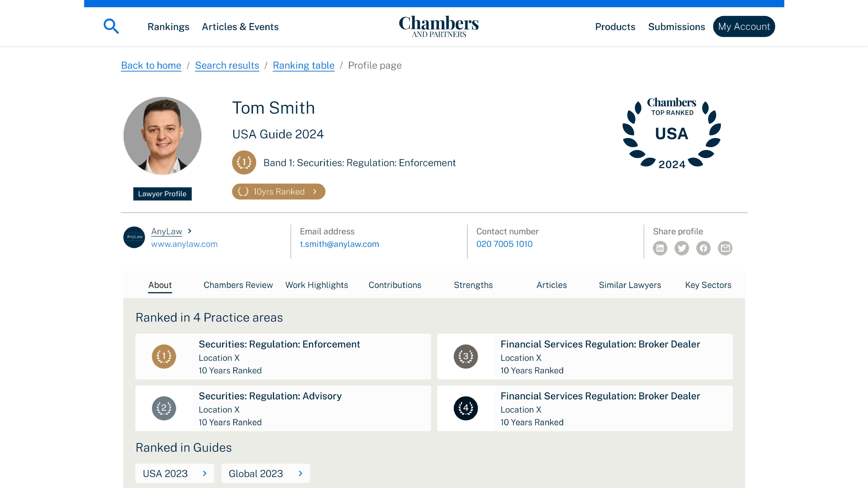Screen dimensions: 868x488
Task: Go to Submissions
Action: (x=676, y=27)
